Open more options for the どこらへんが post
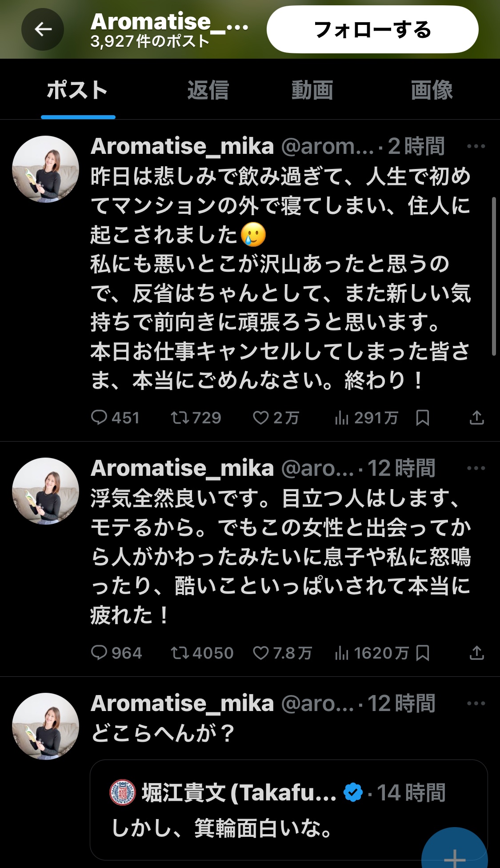Image resolution: width=500 pixels, height=868 pixels. coord(476,703)
